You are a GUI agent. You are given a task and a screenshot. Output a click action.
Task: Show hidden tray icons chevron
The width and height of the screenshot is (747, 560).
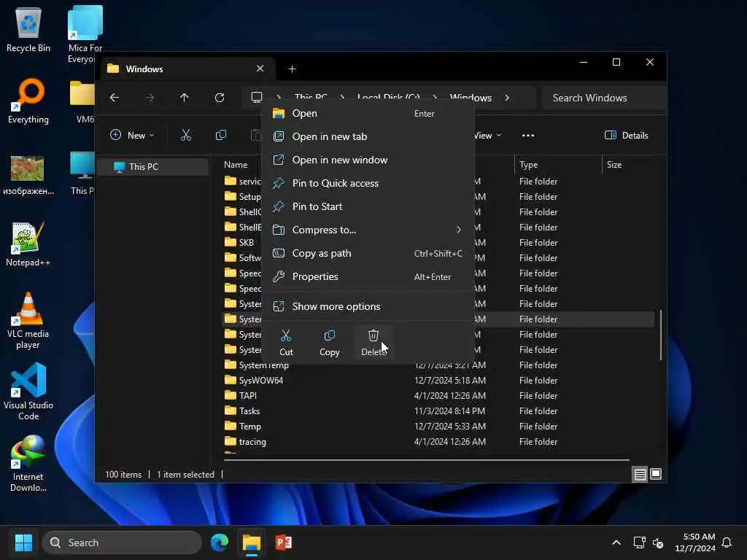point(616,542)
